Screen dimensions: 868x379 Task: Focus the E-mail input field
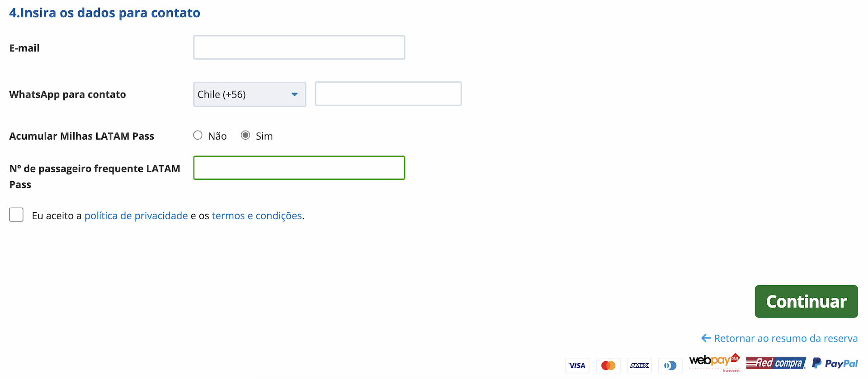click(x=299, y=47)
